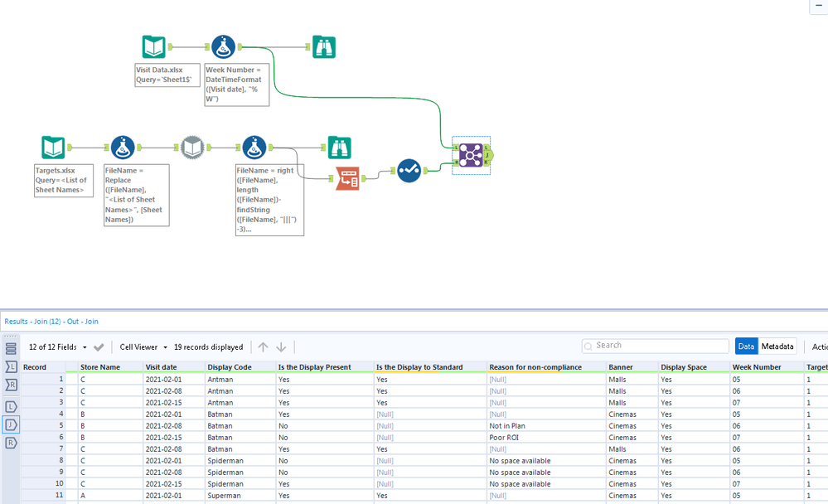The height and width of the screenshot is (504, 828).
Task: Show the J join output anchor results
Action: (12, 425)
